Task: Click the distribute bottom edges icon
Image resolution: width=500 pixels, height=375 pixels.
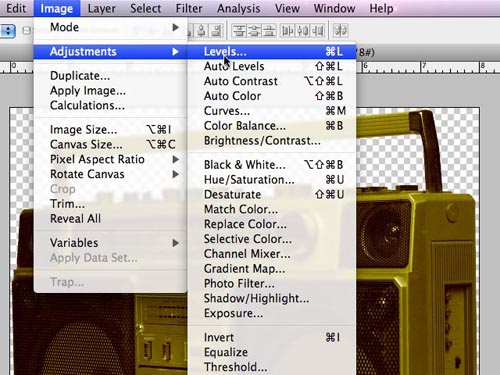Action: 269,31
